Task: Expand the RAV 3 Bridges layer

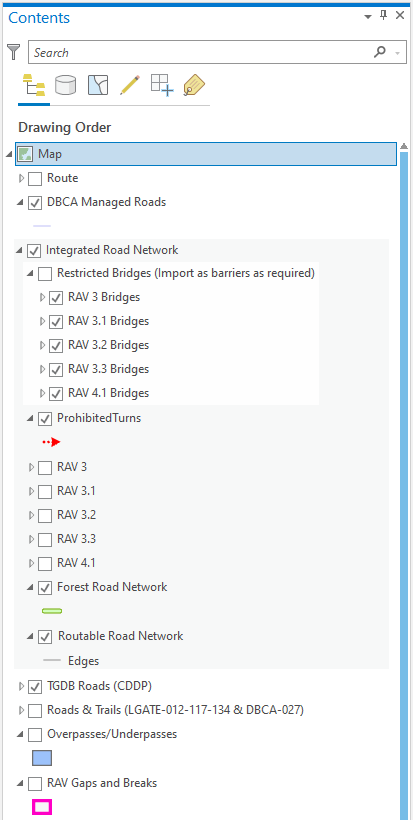Action: pyautogui.click(x=43, y=298)
